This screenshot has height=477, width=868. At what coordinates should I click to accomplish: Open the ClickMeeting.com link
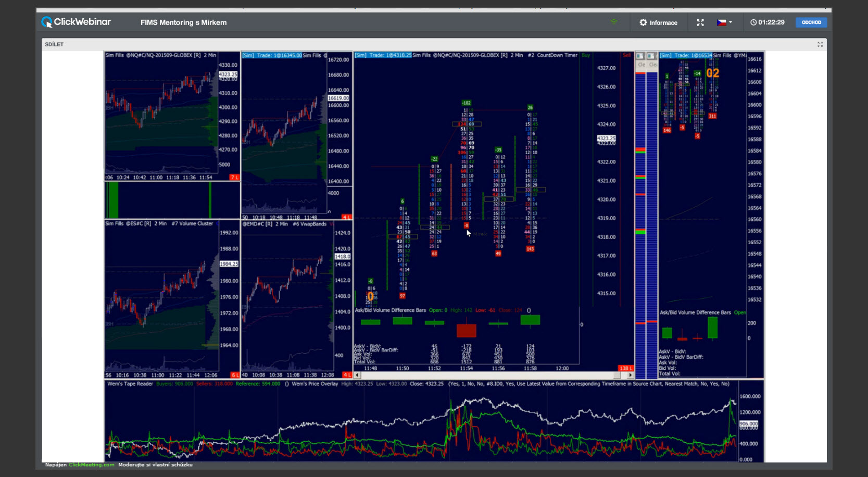point(92,465)
